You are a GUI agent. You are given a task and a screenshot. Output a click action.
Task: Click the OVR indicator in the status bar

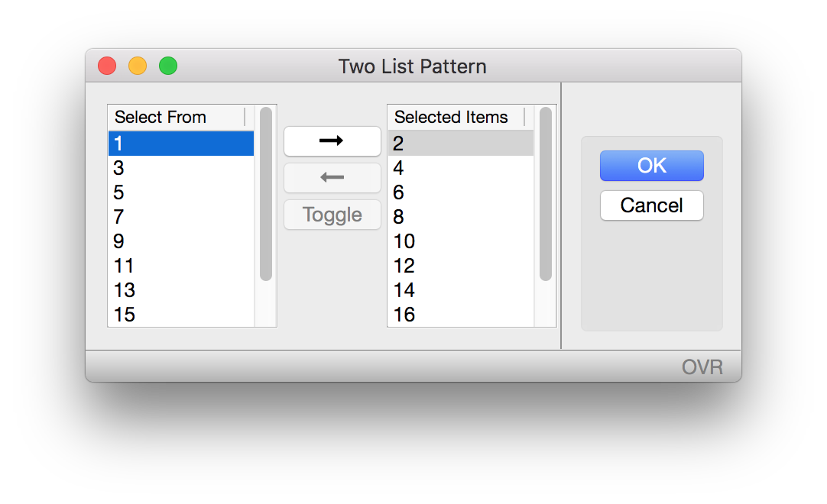coord(703,367)
